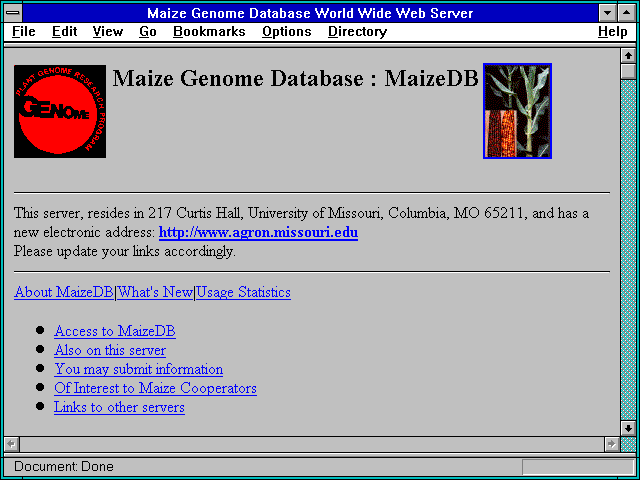Click the Maize Genome Database : MaizeDB heading

coord(295,78)
